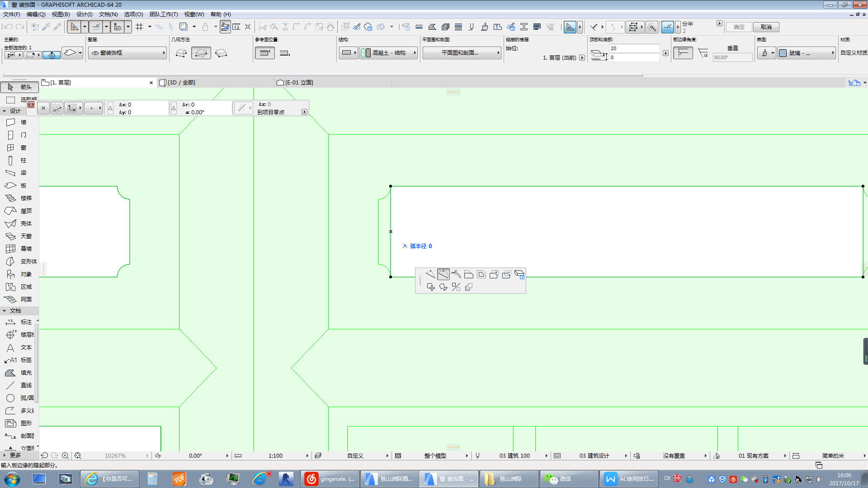Open the 设计(I) menu

[x=84, y=14]
